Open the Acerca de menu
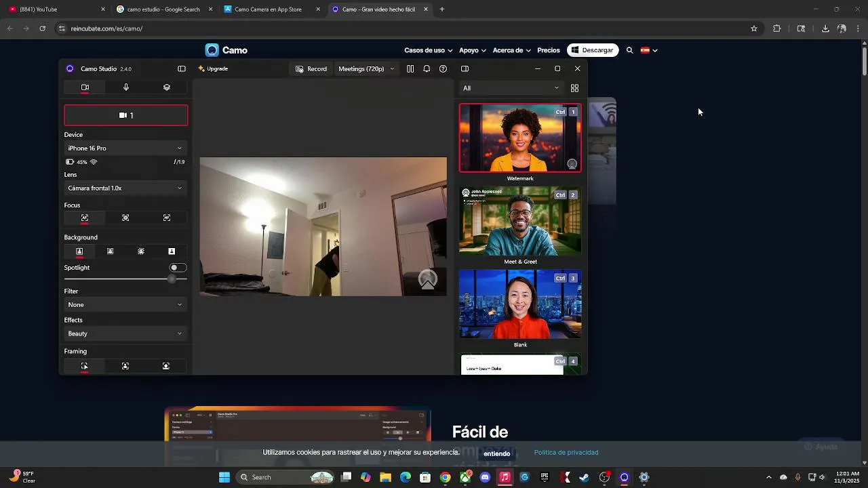The image size is (868, 488). tap(511, 50)
